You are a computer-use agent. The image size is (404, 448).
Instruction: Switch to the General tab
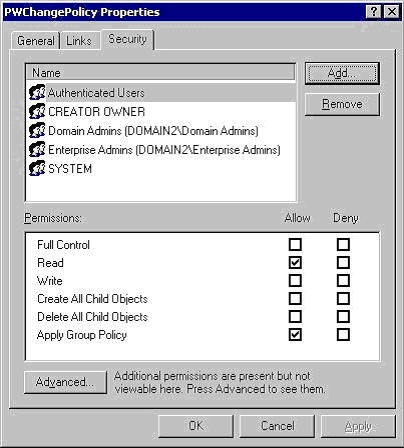35,41
